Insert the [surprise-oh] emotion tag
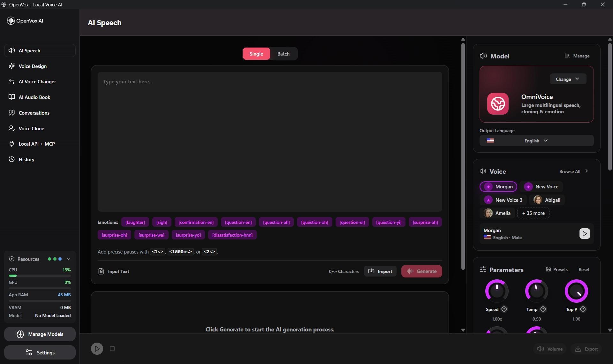The height and width of the screenshot is (364, 613). (114, 235)
